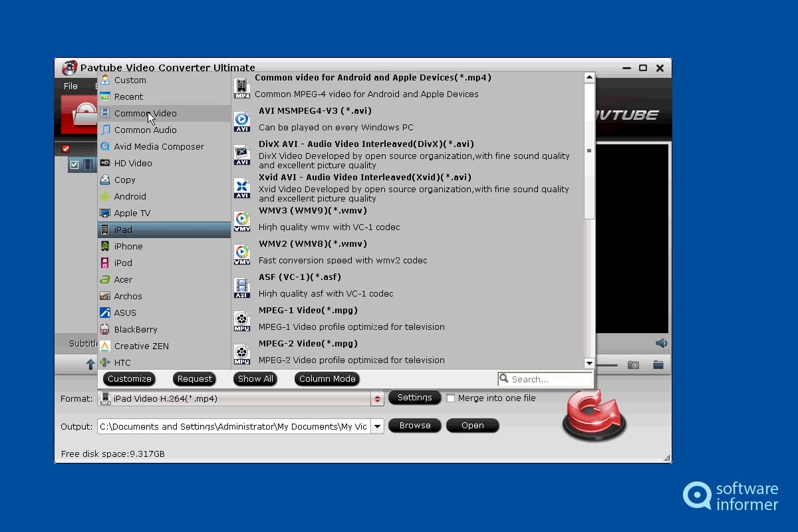Open format Settings

[414, 398]
